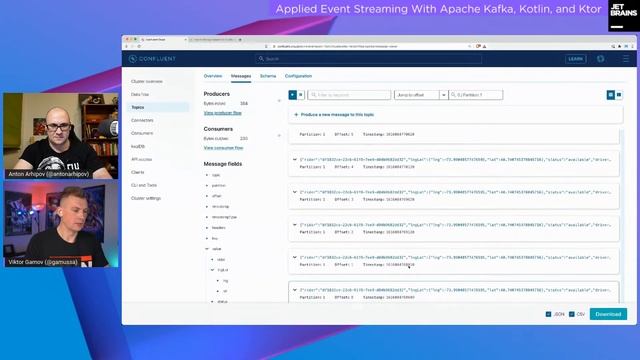Image resolution: width=640 pixels, height=360 pixels.
Task: Click the browser reload icon
Action: coord(139,47)
